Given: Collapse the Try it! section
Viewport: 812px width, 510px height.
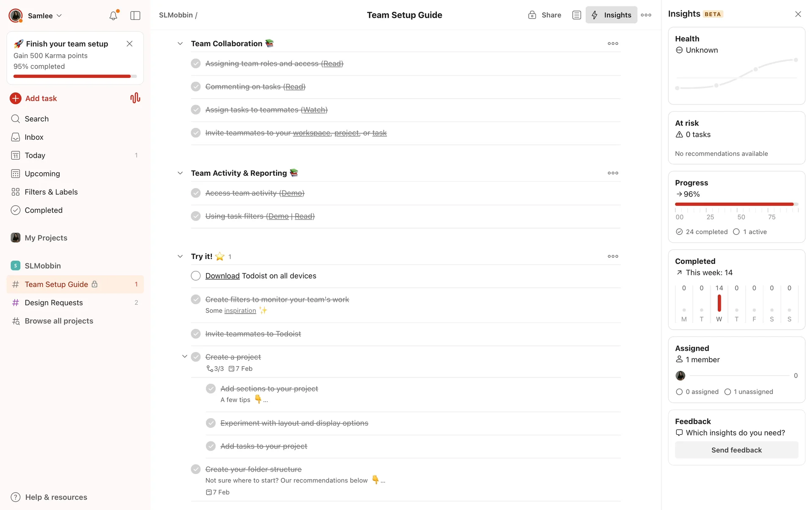Looking at the screenshot, I should (x=180, y=256).
